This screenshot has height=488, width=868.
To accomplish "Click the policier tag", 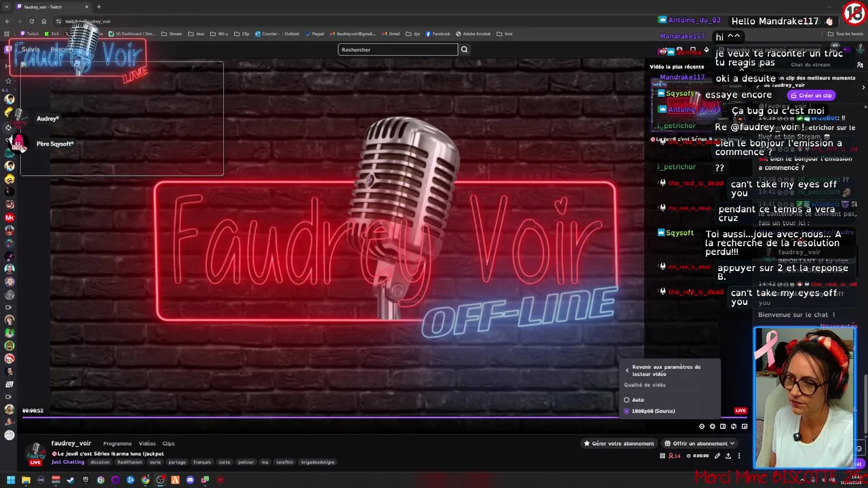I will click(x=246, y=462).
